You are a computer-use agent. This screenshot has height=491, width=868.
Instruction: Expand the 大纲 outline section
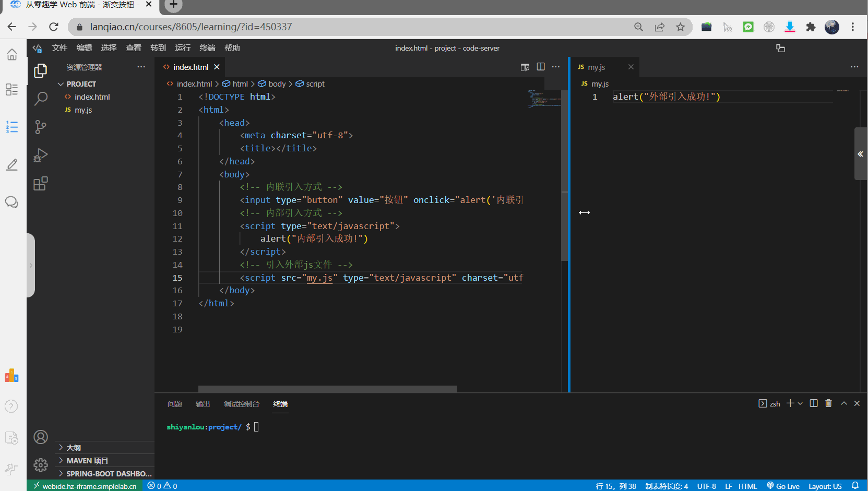coord(105,448)
